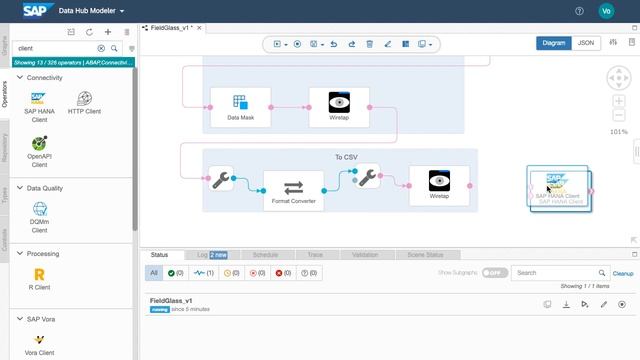Select the OpenAPI Client operator

coord(39,152)
